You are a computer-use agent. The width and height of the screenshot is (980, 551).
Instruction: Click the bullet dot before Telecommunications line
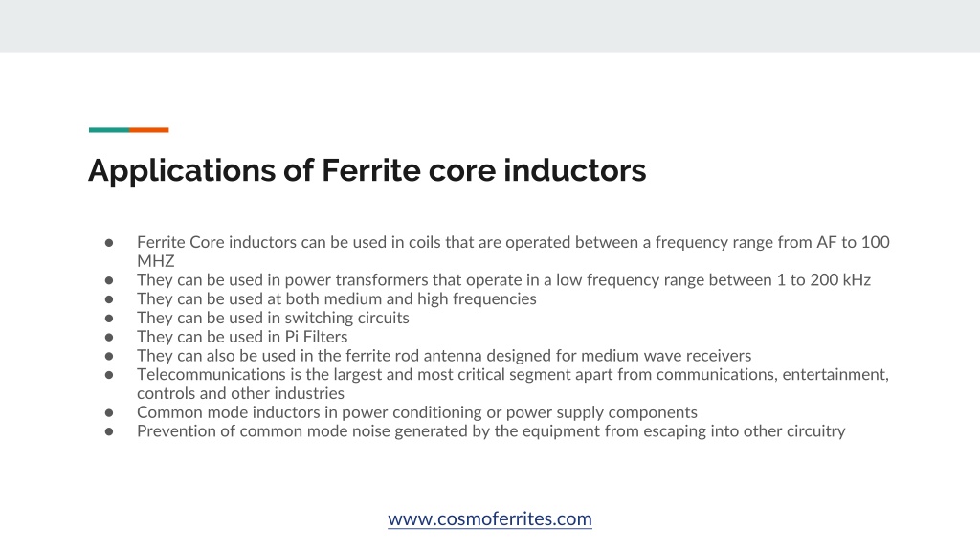pos(109,375)
